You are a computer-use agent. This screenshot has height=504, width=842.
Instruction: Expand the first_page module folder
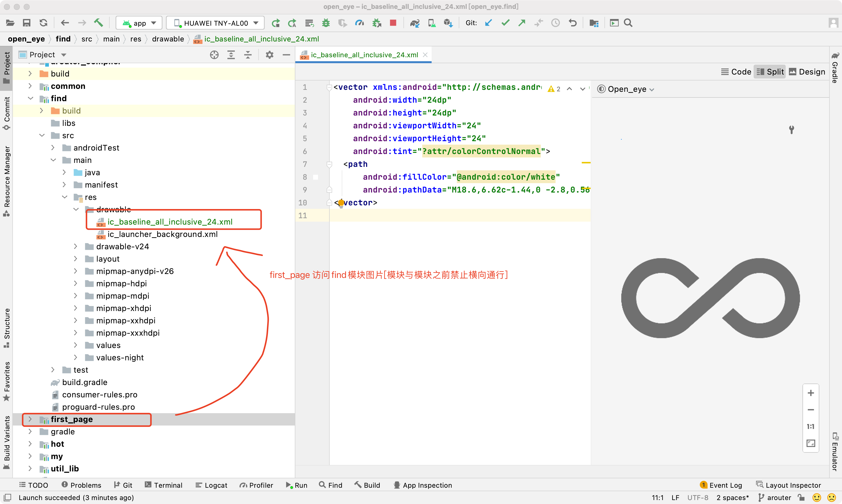[x=30, y=419]
